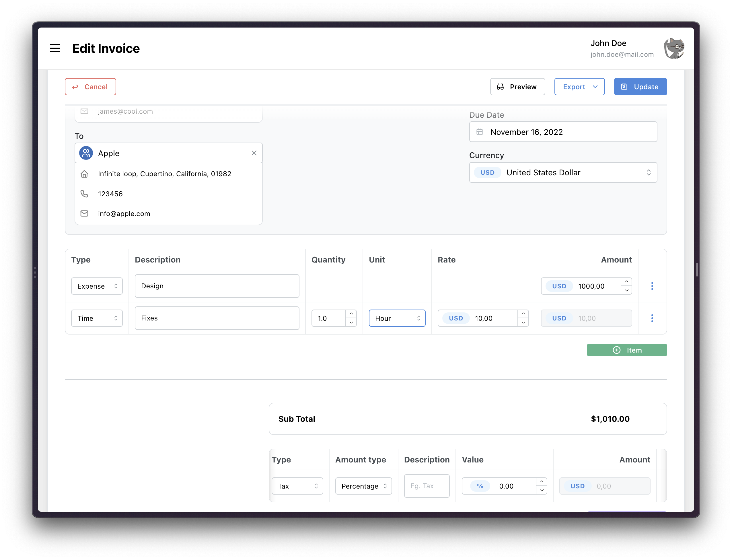Image resolution: width=732 pixels, height=560 pixels.
Task: Edit the Design description field
Action: [217, 286]
